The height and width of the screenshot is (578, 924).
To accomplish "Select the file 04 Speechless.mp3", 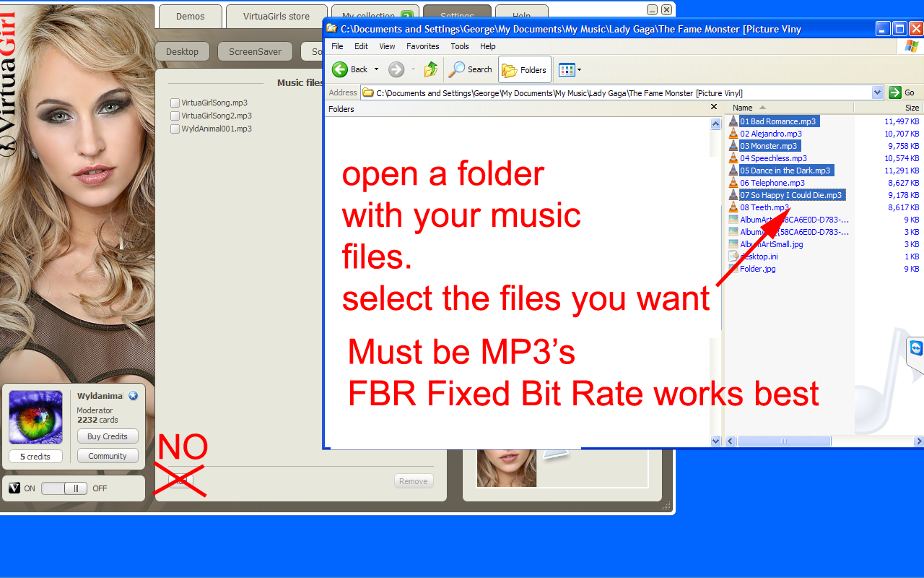I will pyautogui.click(x=773, y=158).
